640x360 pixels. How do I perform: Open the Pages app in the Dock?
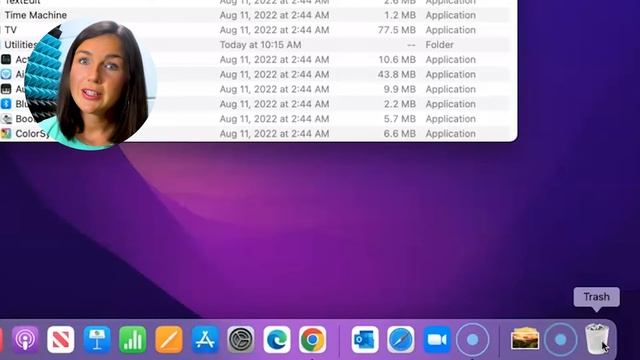(169, 340)
